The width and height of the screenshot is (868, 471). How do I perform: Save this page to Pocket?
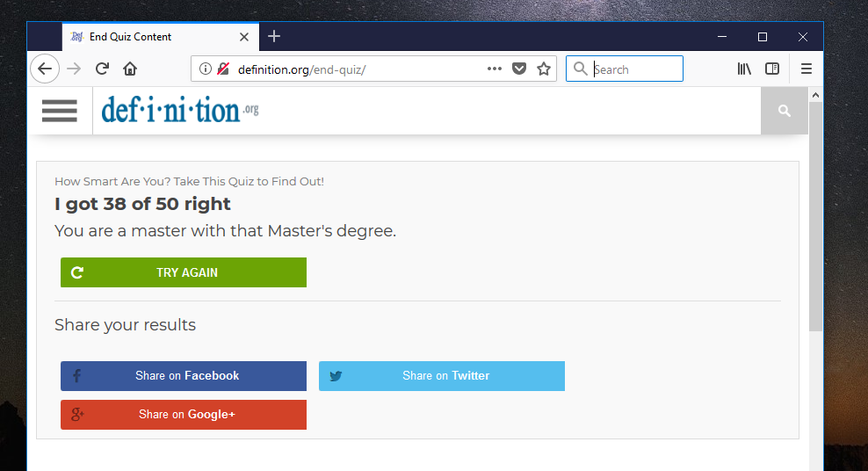pyautogui.click(x=519, y=69)
